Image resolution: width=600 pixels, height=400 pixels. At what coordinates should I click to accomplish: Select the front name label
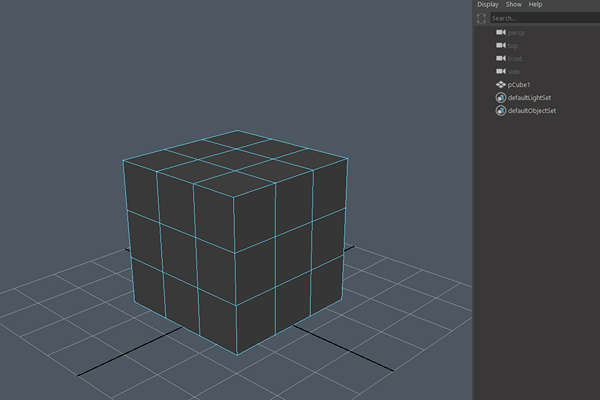pos(515,59)
